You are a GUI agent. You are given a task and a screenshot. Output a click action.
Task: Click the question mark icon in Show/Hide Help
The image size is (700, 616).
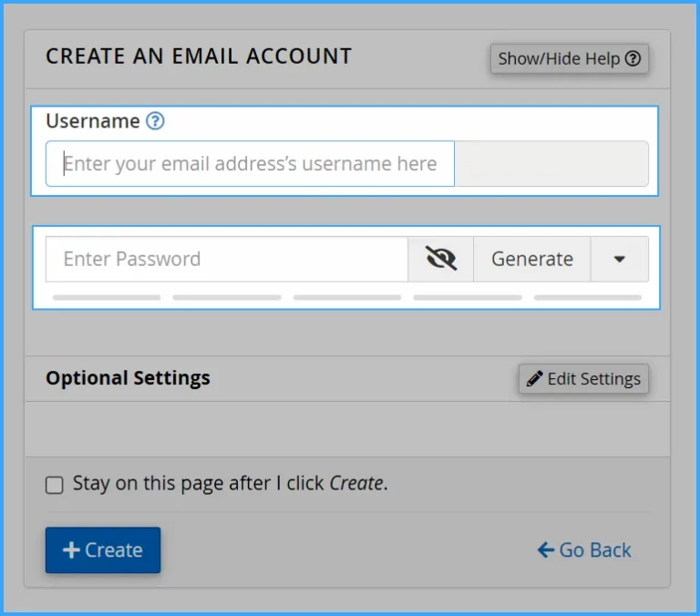[x=633, y=59]
